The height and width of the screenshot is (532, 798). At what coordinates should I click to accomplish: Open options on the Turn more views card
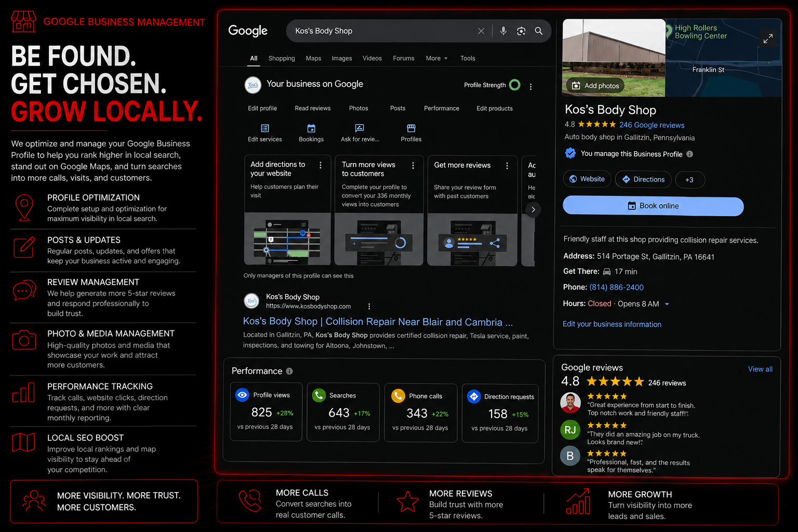point(413,165)
